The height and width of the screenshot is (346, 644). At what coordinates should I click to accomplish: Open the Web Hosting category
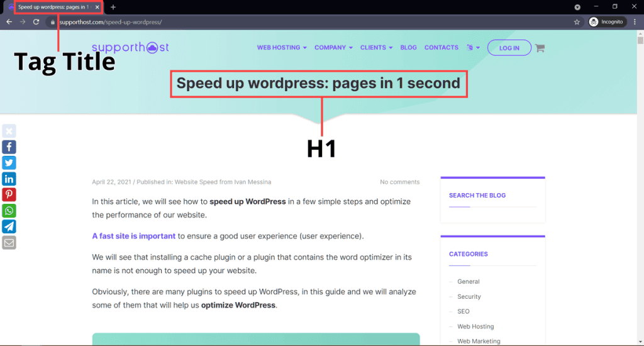pos(475,326)
